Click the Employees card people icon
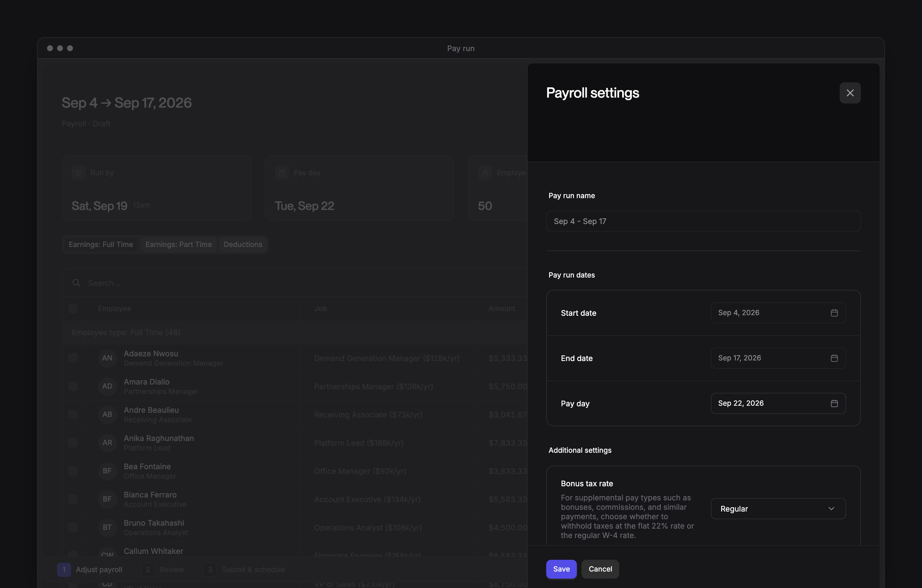 tap(485, 173)
